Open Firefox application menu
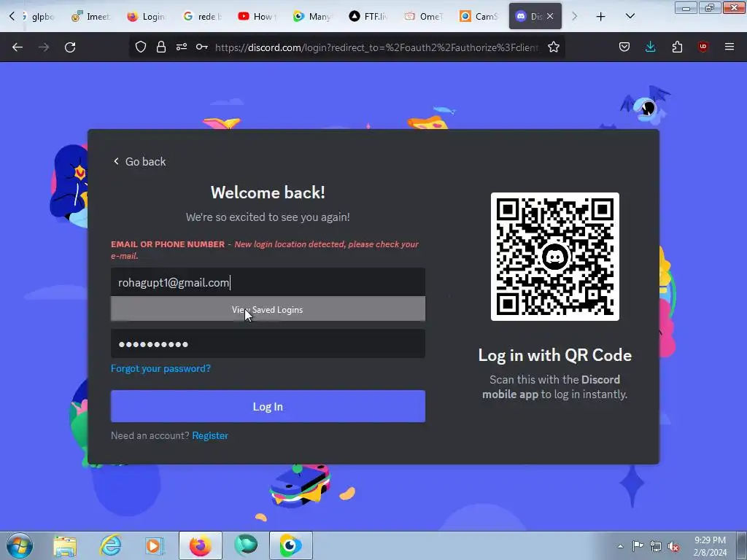Screen dimensions: 747x560 click(x=729, y=47)
